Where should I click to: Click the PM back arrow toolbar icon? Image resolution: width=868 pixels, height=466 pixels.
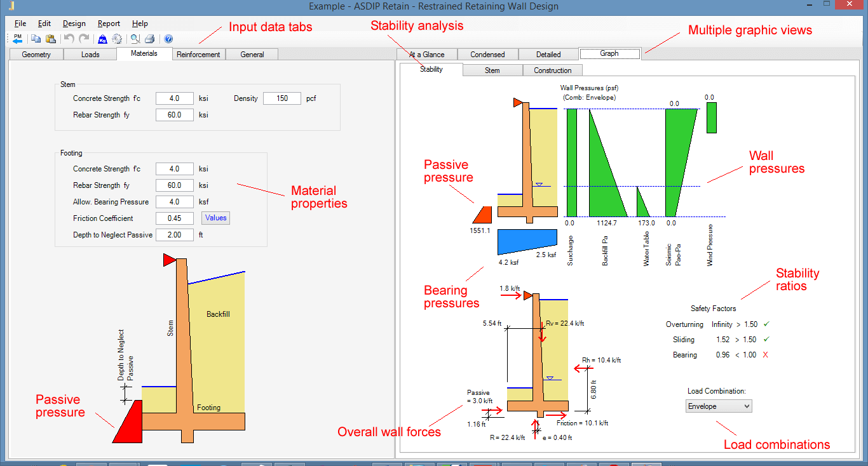click(17, 39)
